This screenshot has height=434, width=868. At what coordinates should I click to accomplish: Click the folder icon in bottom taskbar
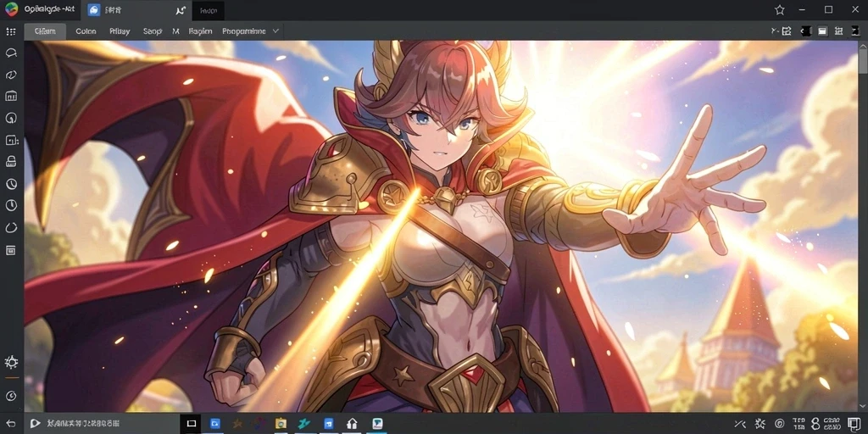[281, 424]
